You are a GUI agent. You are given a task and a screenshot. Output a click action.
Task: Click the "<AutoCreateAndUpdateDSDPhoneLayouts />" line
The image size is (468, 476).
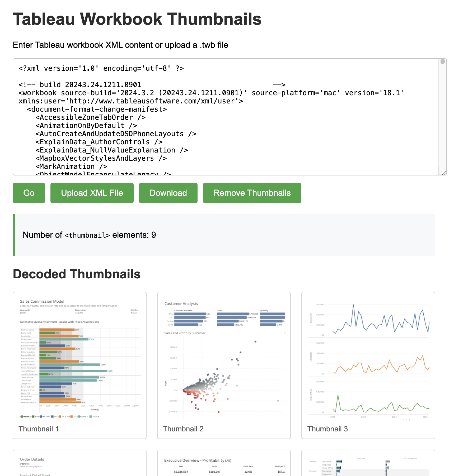coord(116,134)
